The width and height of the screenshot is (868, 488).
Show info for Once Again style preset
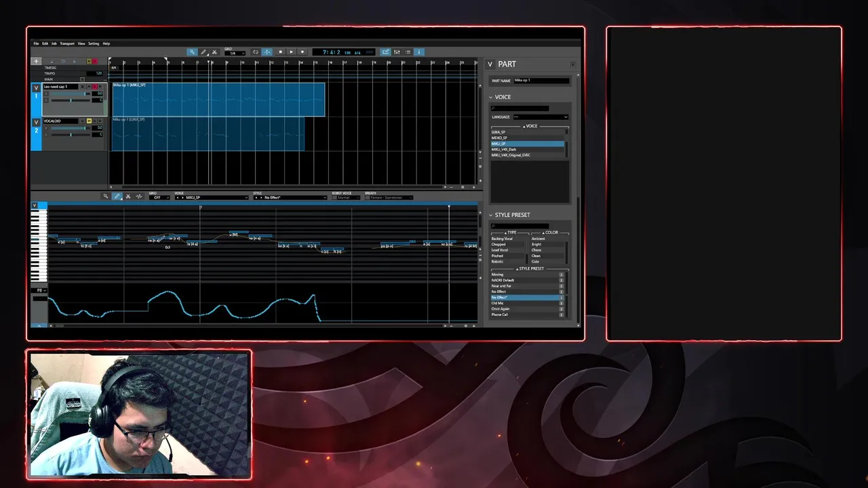point(561,309)
